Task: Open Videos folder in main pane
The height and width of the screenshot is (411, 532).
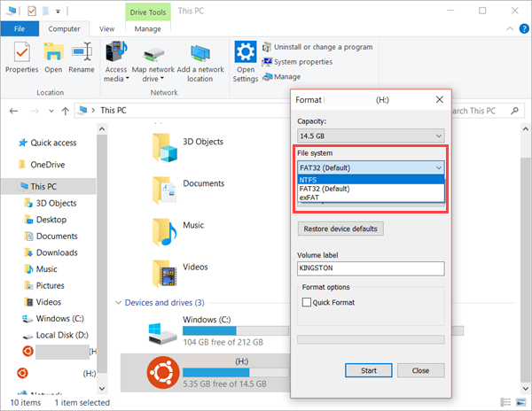Action: point(180,273)
